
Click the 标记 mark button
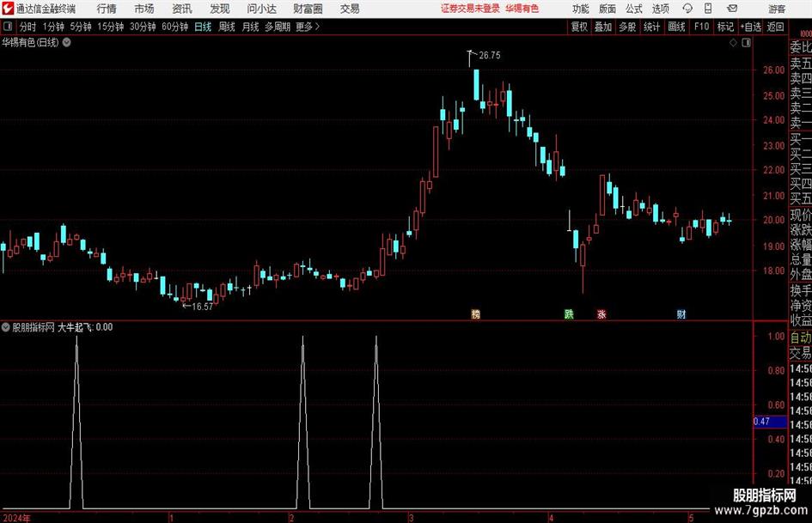(725, 27)
